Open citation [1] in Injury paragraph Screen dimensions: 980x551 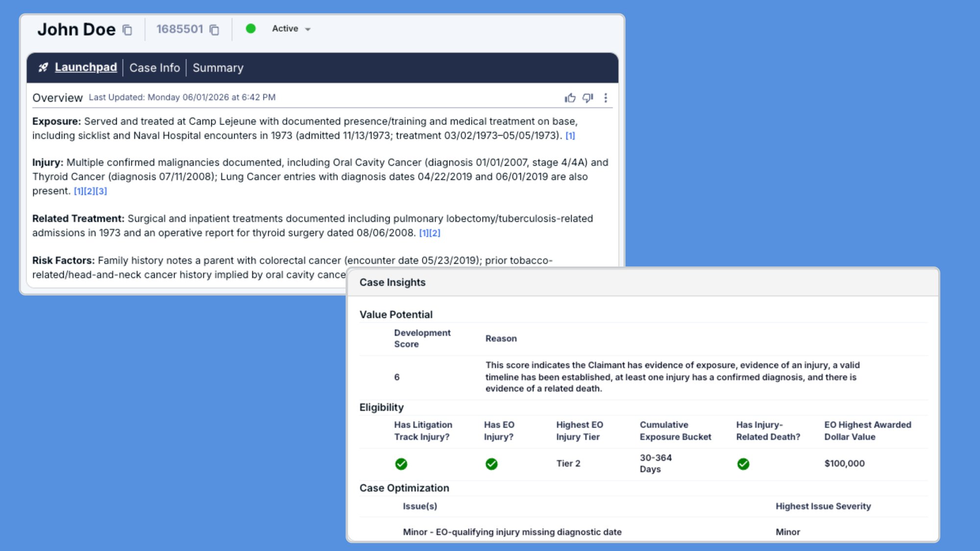click(x=78, y=191)
